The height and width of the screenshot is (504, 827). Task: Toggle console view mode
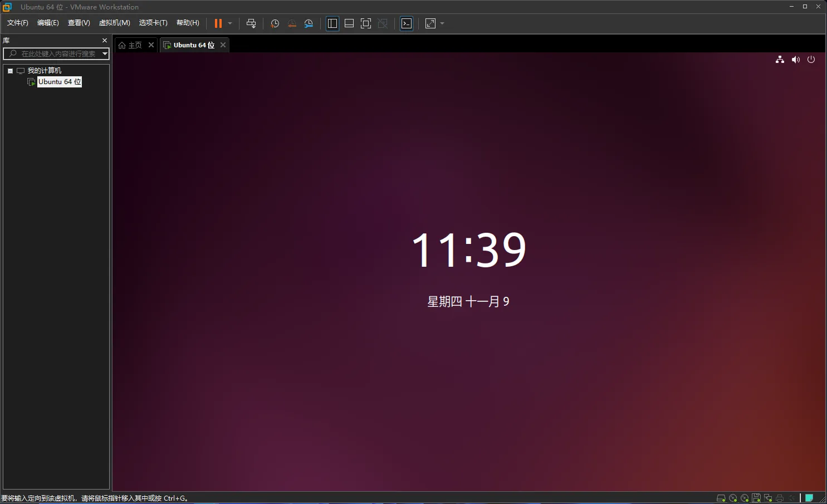[x=407, y=23]
